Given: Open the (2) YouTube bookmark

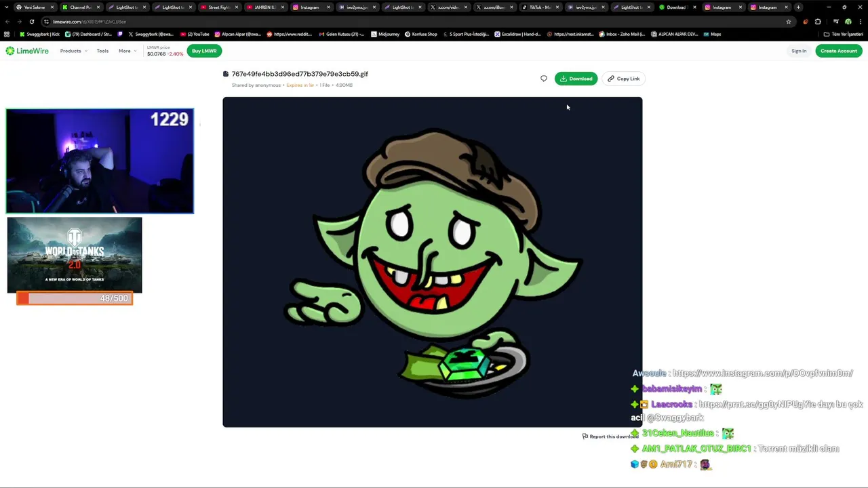Looking at the screenshot, I should pos(195,34).
